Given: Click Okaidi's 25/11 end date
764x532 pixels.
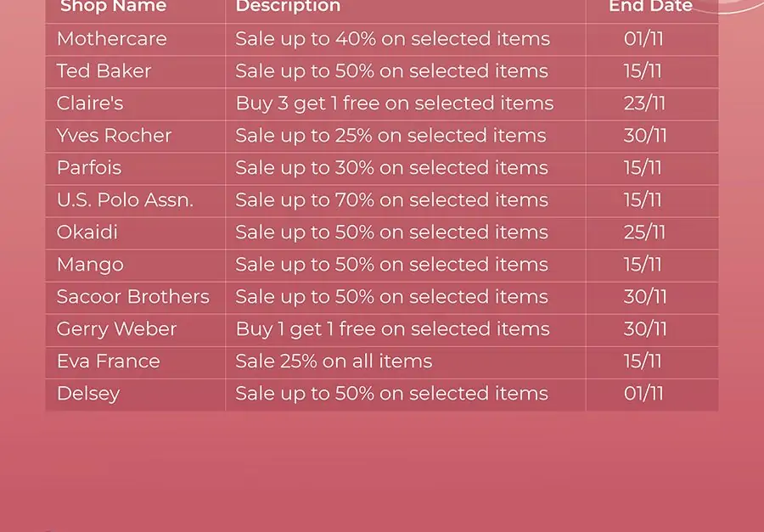Looking at the screenshot, I should point(644,232).
